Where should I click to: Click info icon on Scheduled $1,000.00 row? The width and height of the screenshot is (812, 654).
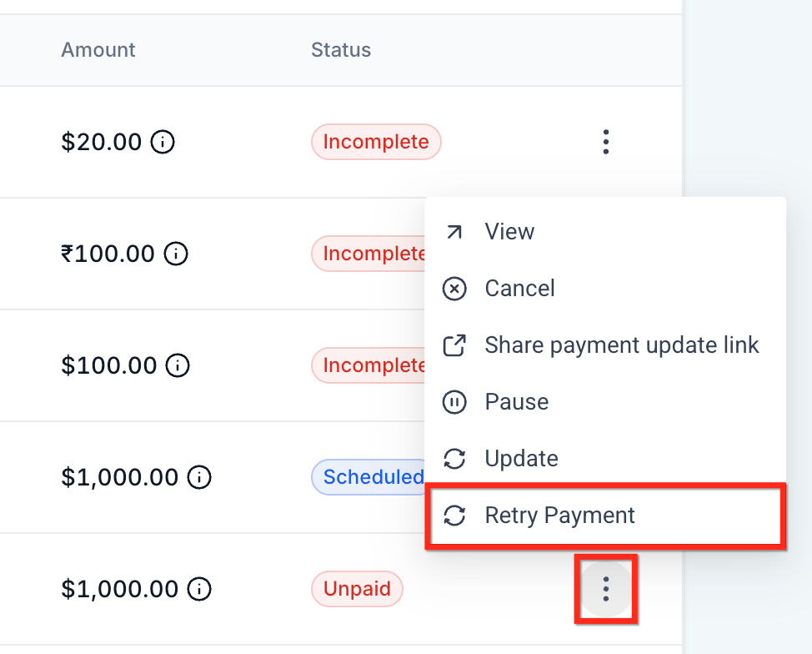tap(199, 477)
